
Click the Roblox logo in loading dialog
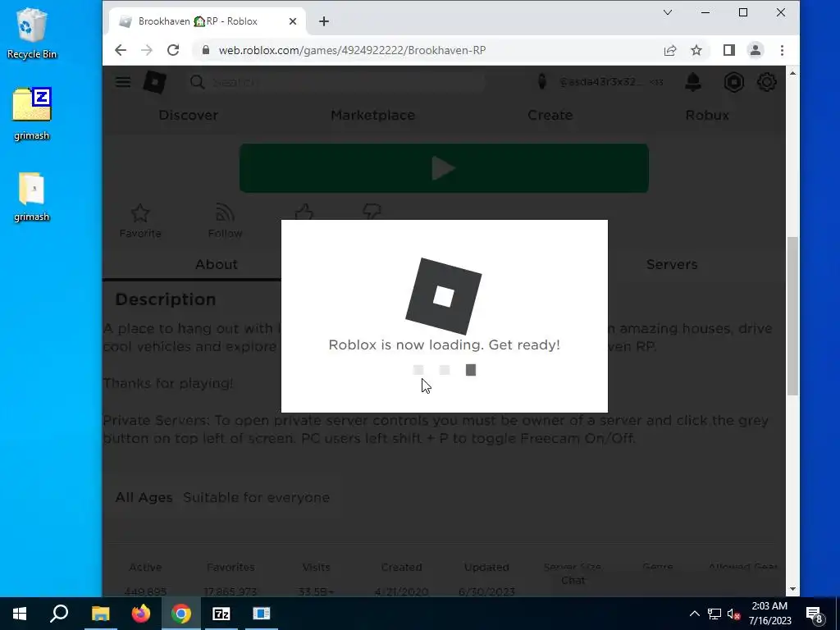(x=444, y=296)
